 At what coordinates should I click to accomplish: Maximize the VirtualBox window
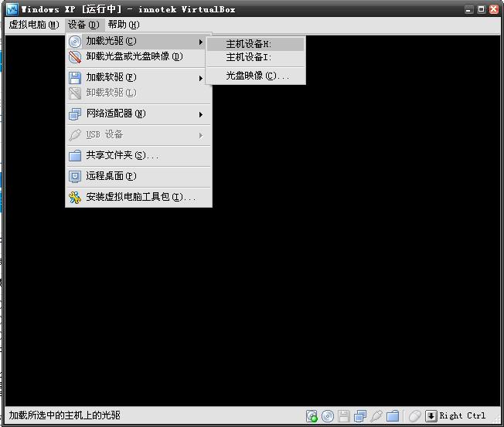(481, 9)
